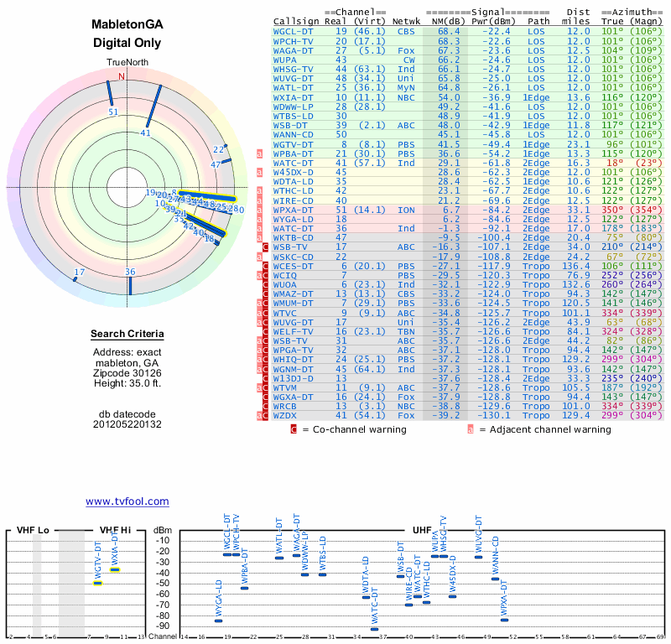Click the W13DJ-D callsign
Screen dimensions: 671x644
[x=293, y=379]
